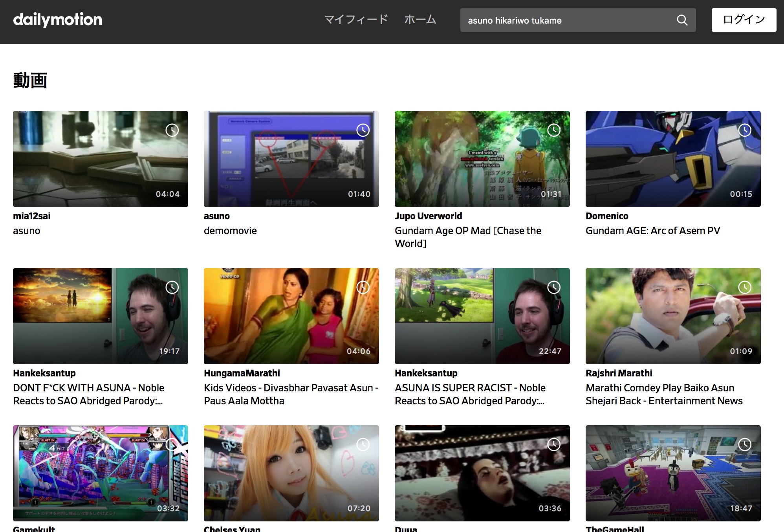
Task: Play the 22:47 Noble Reacts thumbnail
Action: 482,316
